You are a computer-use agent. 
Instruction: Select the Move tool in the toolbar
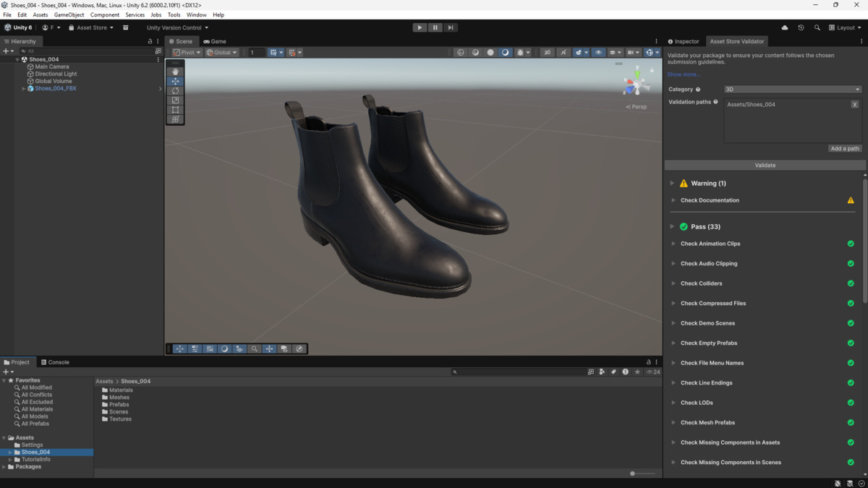tap(175, 81)
